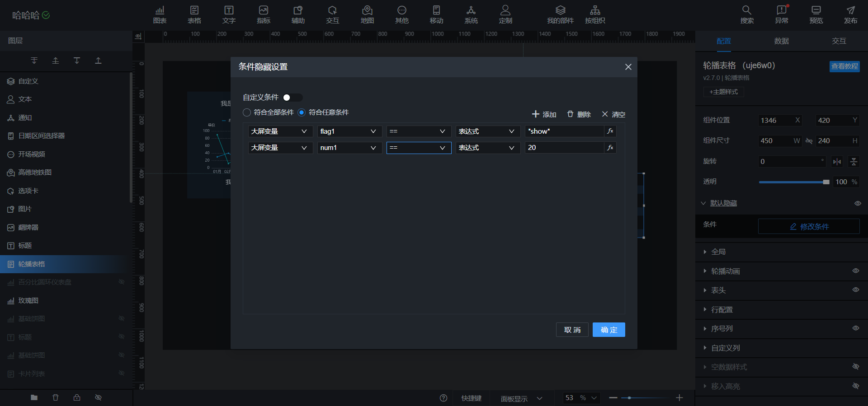Toggle visibility of the 轮播动画 section
This screenshot has width=868, height=406.
coord(856,271)
